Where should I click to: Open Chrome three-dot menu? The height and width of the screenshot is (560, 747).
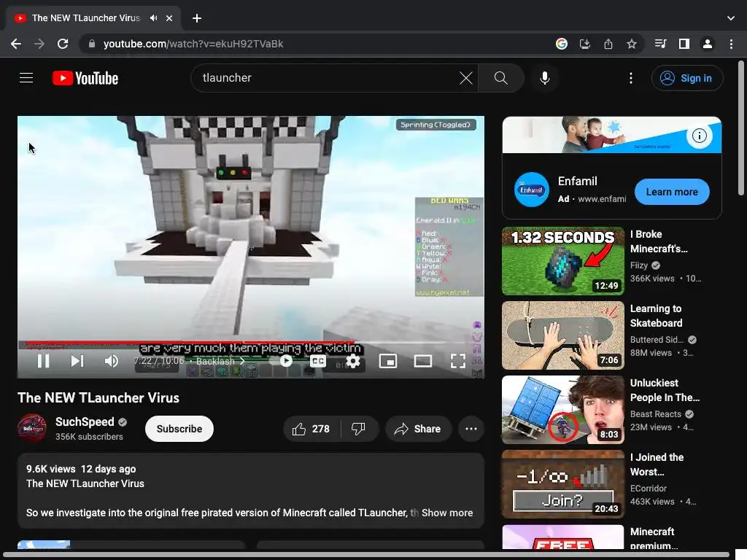point(731,44)
